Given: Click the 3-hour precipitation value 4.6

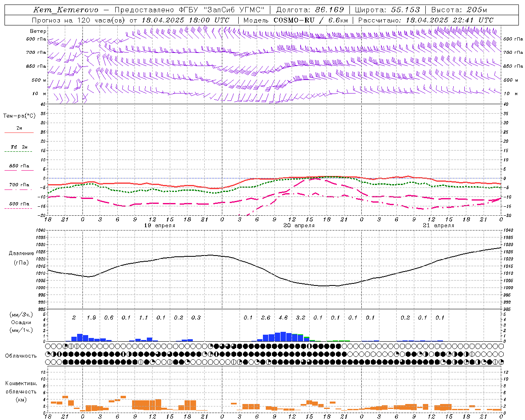Looking at the screenshot, I should pos(283,317).
